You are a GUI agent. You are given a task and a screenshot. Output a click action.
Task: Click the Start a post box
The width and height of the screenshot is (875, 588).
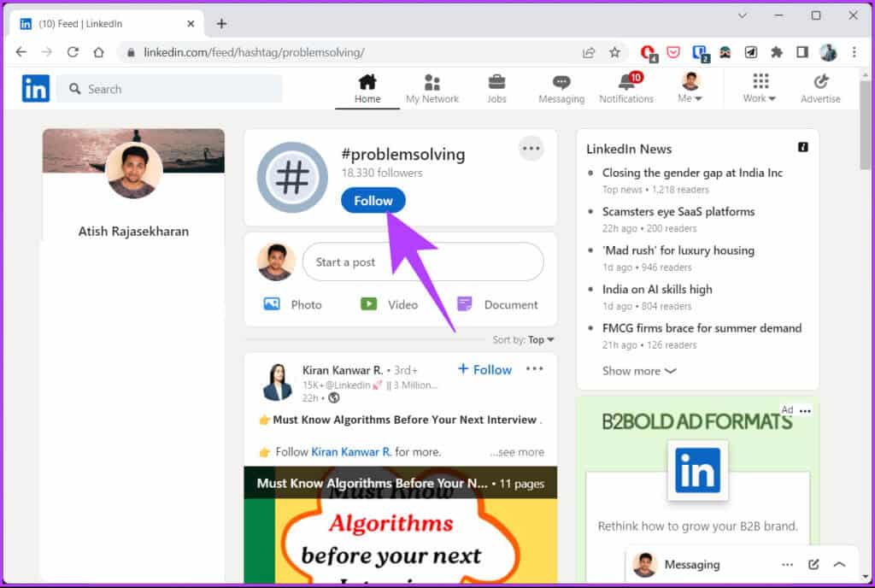click(423, 262)
